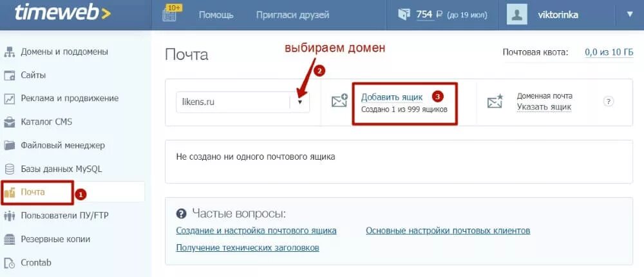Open the Помощь menu item

216,15
